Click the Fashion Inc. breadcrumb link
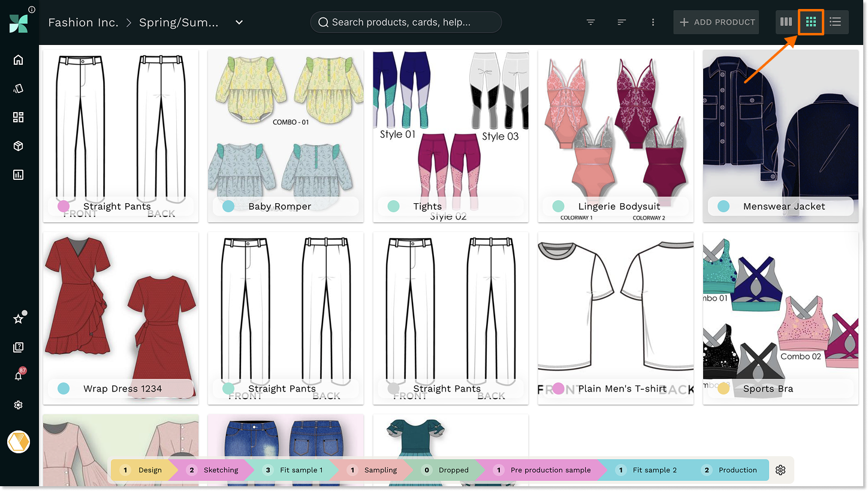 coord(83,23)
